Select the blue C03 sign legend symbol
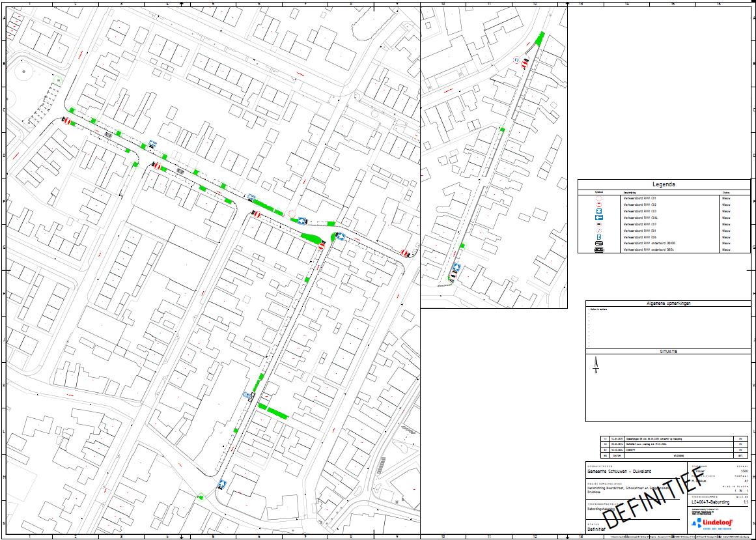 [x=598, y=211]
